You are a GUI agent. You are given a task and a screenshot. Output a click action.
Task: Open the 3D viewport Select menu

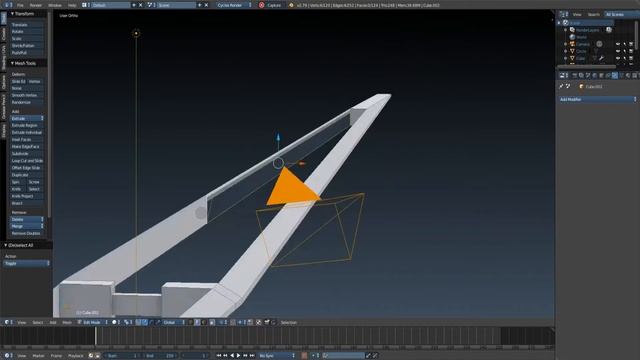38,322
